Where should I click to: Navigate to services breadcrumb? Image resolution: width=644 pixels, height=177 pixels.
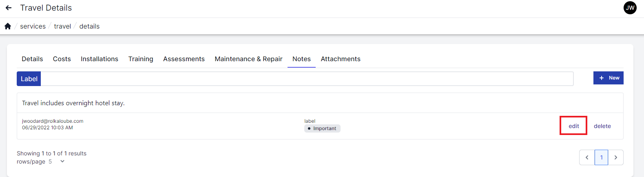[x=33, y=26]
